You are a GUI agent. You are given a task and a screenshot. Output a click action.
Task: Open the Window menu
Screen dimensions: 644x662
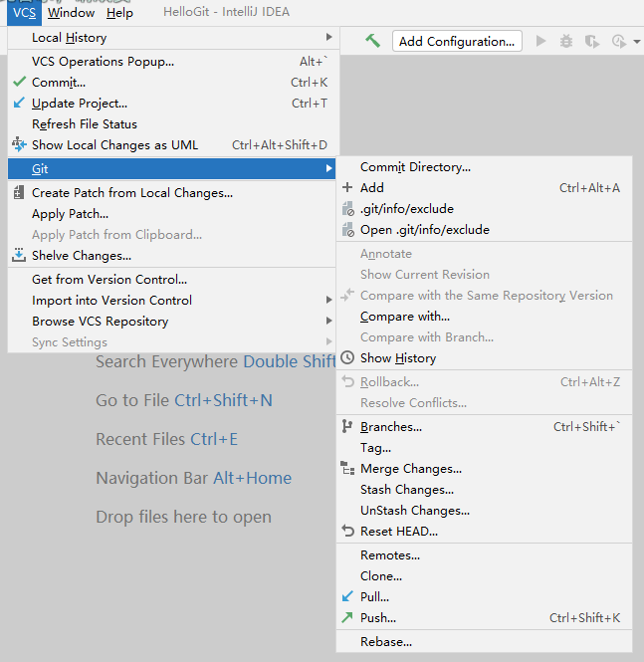click(x=71, y=13)
